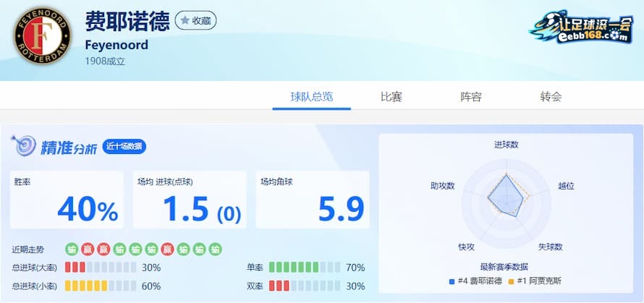This screenshot has height=303, width=644.
Task: Click the 费耶诺德 team name heading
Action: [x=126, y=22]
